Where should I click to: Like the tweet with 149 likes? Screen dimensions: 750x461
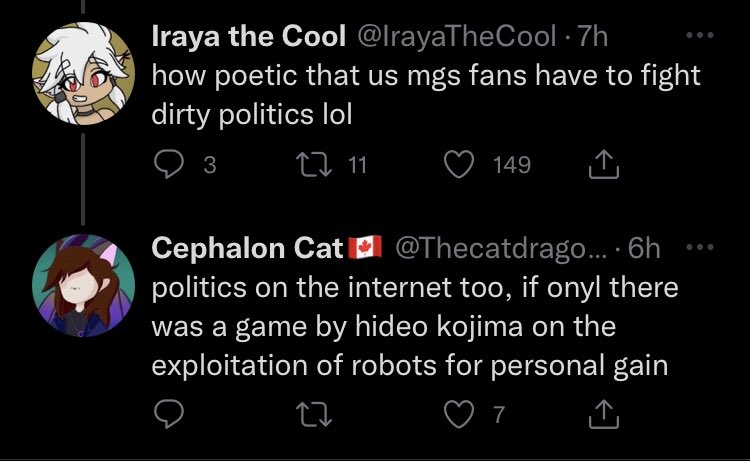pyautogui.click(x=459, y=164)
